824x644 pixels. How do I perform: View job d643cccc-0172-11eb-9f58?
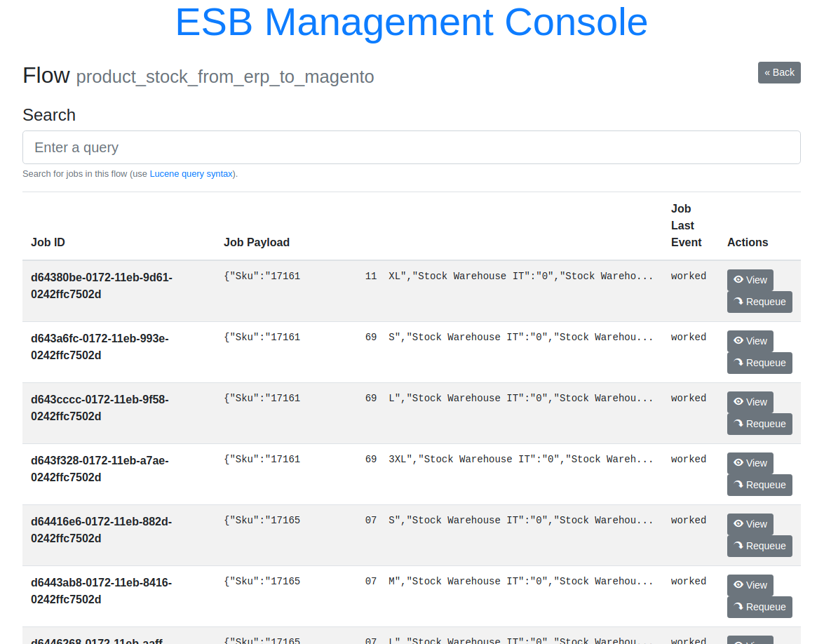pos(750,402)
